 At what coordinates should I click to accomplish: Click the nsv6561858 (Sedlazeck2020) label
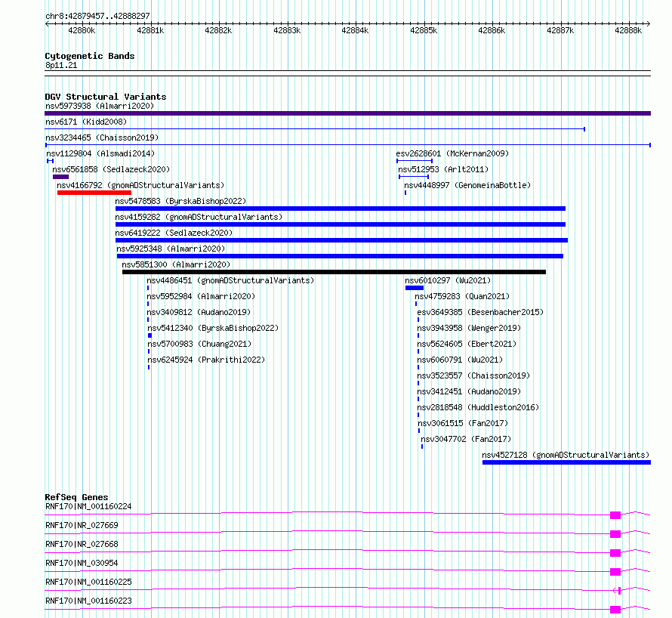[111, 169]
